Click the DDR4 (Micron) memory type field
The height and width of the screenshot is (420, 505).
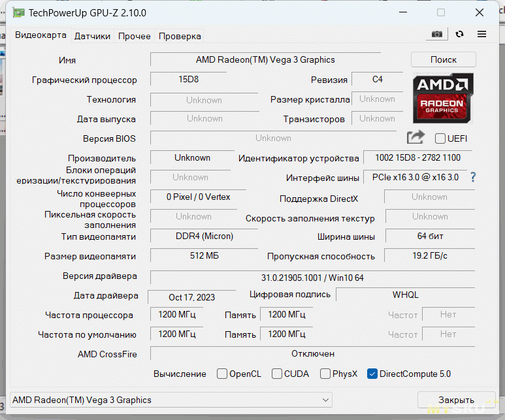204,236
